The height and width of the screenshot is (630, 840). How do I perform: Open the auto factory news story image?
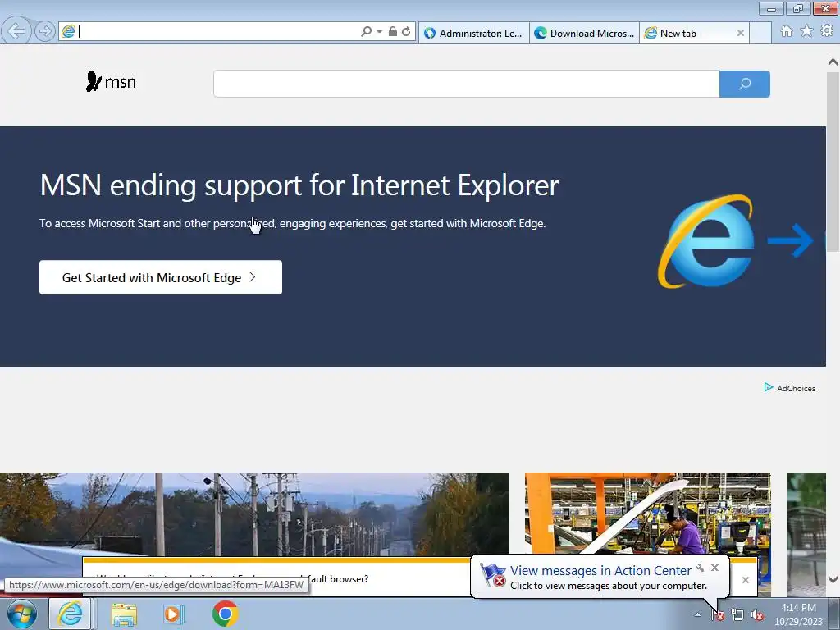pyautogui.click(x=648, y=514)
